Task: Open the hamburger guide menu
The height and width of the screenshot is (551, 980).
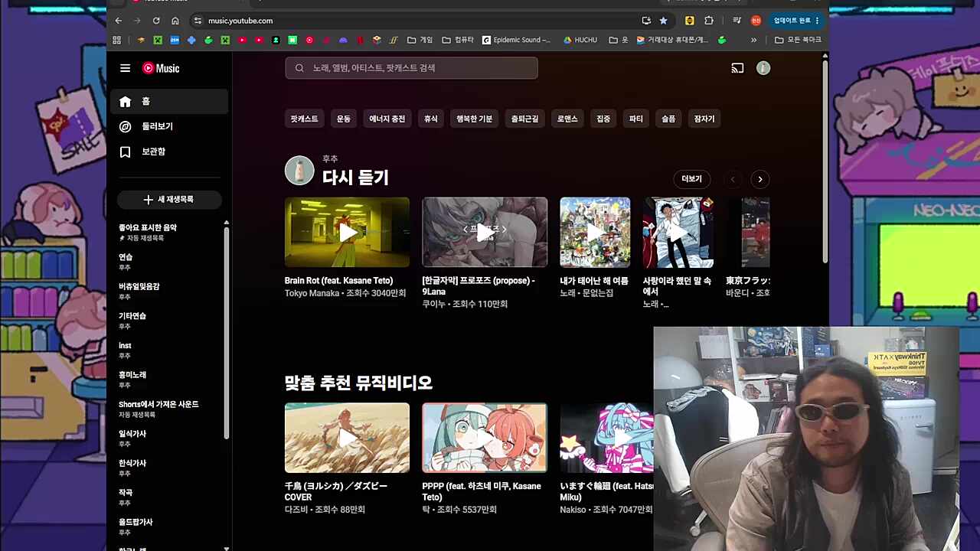Action: (x=125, y=68)
